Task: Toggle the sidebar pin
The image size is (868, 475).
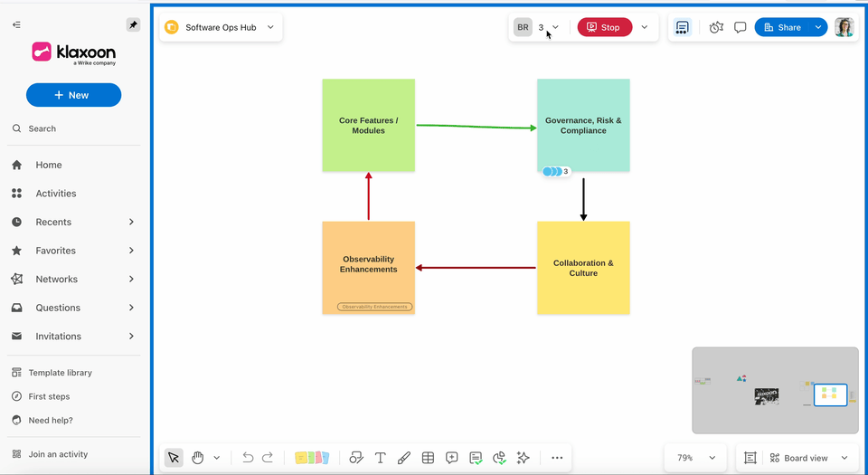Action: pyautogui.click(x=133, y=24)
